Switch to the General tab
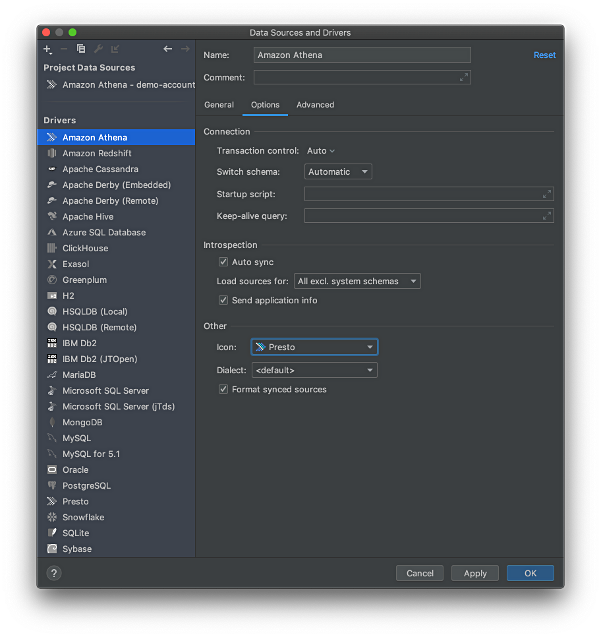601x637 pixels. [219, 105]
